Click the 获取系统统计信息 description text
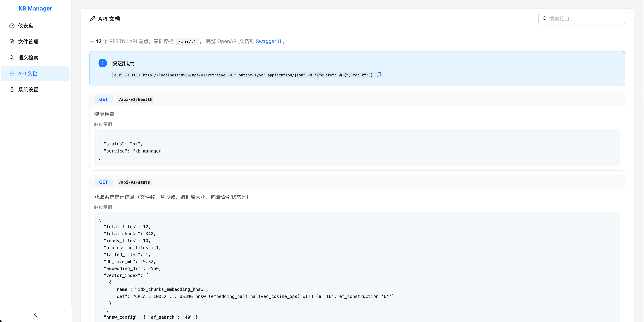Screen dimensions: 644x322 (171, 197)
